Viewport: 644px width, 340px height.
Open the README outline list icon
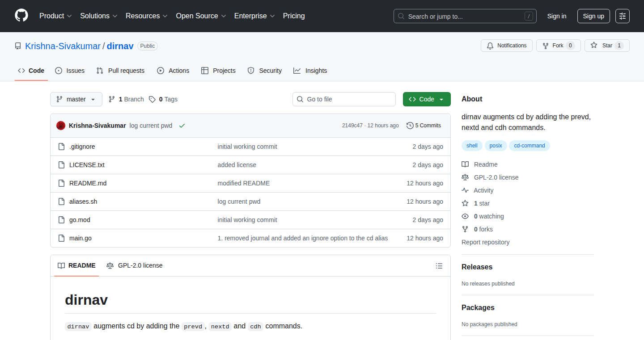coord(439,266)
